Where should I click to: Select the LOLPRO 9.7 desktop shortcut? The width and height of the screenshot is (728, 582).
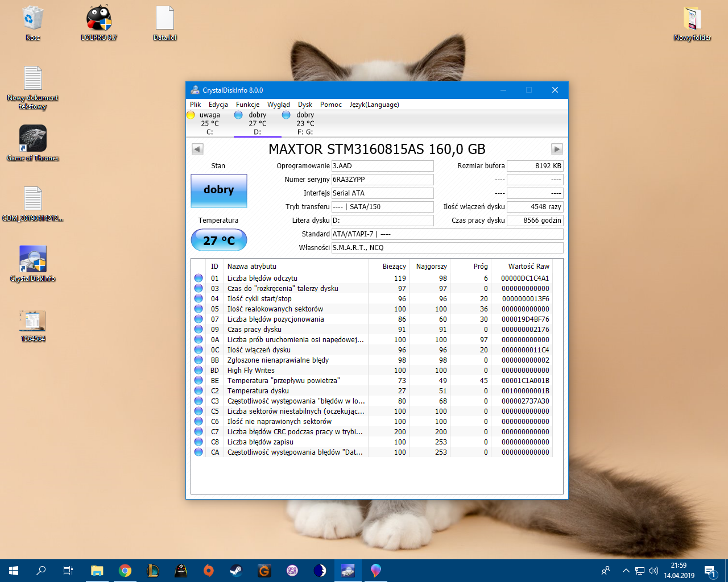(99, 23)
